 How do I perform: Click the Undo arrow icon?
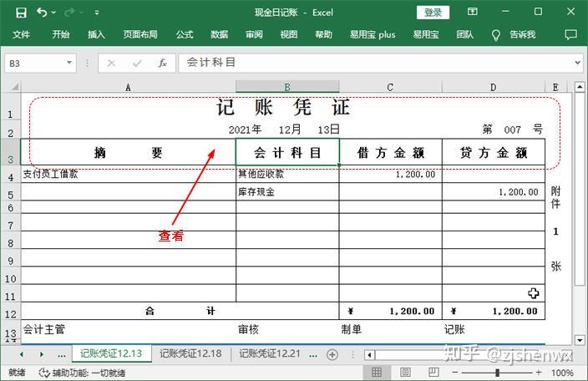42,13
